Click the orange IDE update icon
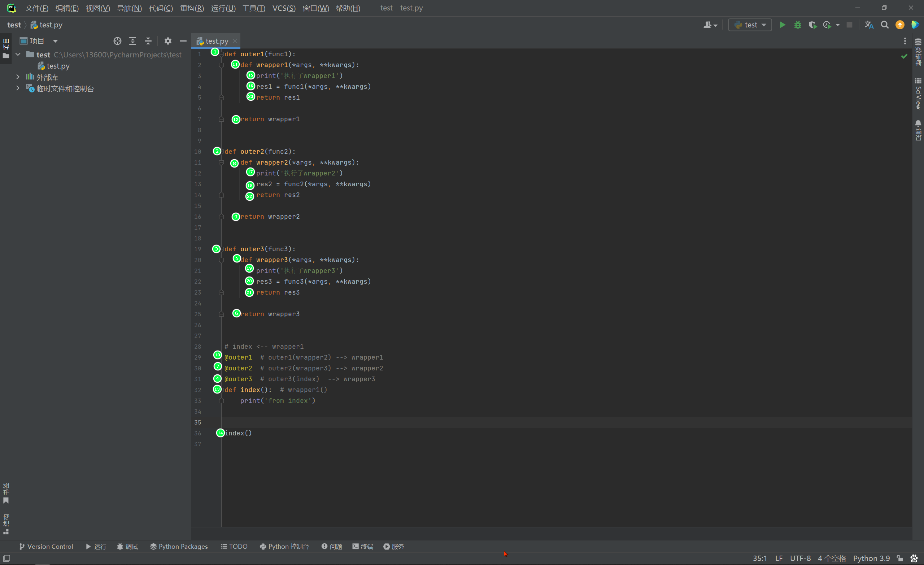The width and height of the screenshot is (924, 565). click(899, 25)
